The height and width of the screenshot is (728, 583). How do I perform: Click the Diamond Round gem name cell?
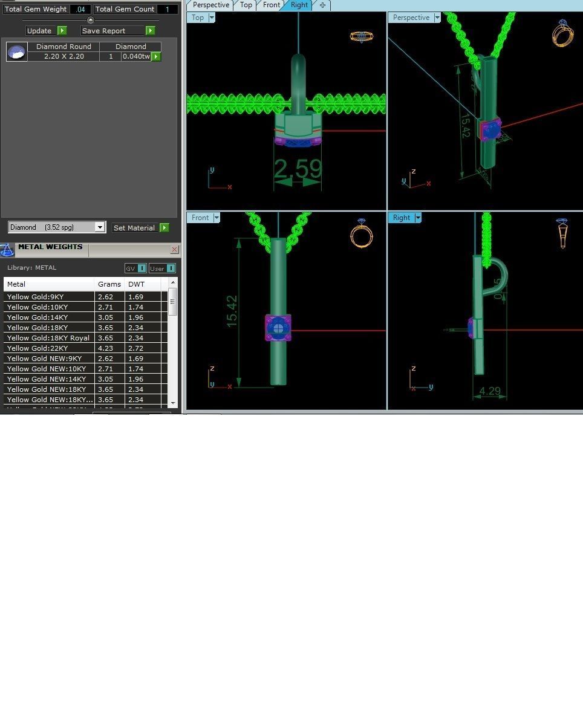tap(64, 47)
